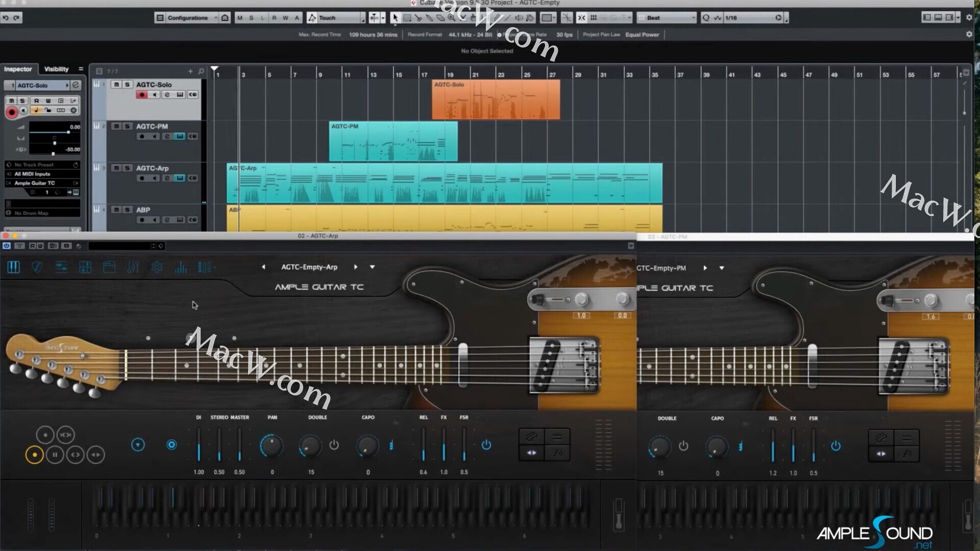Open the bar-graph meter icon in Arp plugin

[x=181, y=267]
